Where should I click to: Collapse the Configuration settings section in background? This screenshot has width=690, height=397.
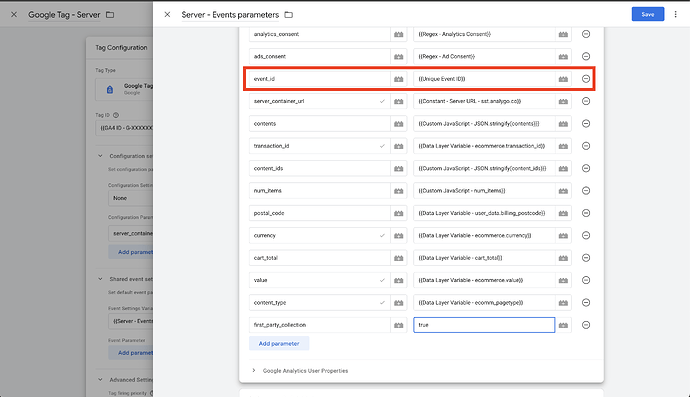100,156
